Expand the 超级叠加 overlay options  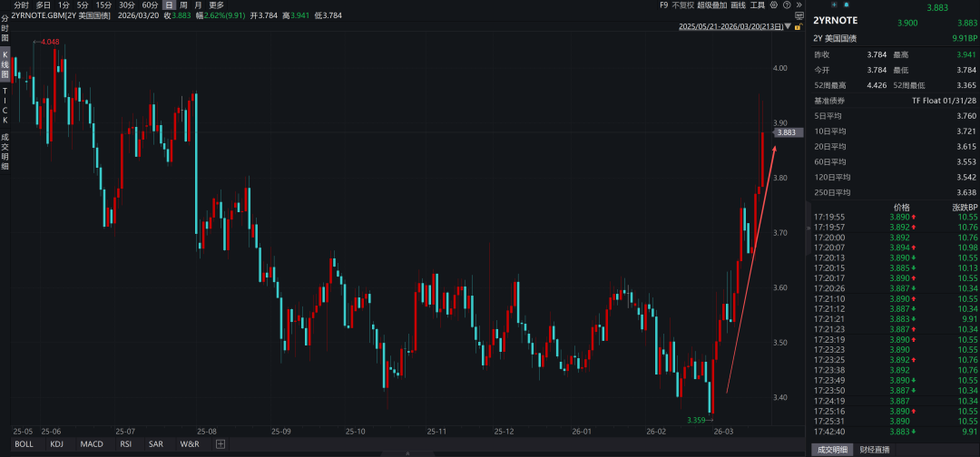(712, 5)
